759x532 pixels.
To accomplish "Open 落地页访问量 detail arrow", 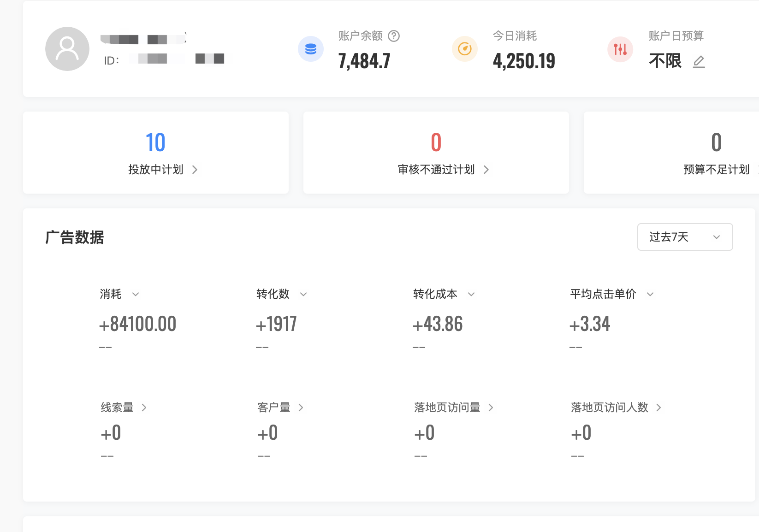I will (491, 408).
